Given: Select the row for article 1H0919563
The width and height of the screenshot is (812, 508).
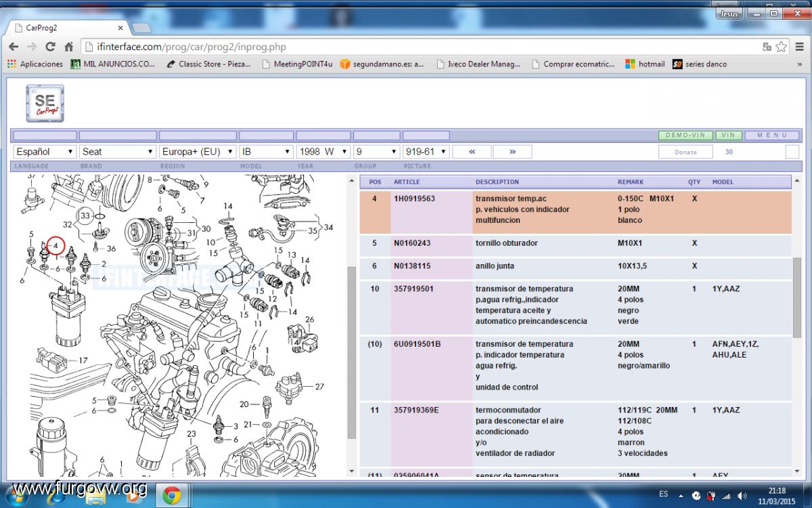Looking at the screenshot, I should (575, 212).
